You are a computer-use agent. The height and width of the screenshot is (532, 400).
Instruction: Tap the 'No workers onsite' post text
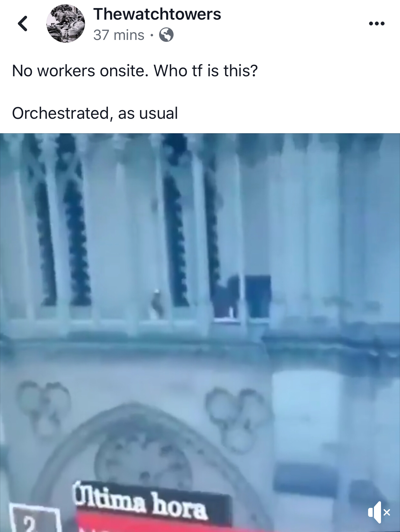click(135, 70)
